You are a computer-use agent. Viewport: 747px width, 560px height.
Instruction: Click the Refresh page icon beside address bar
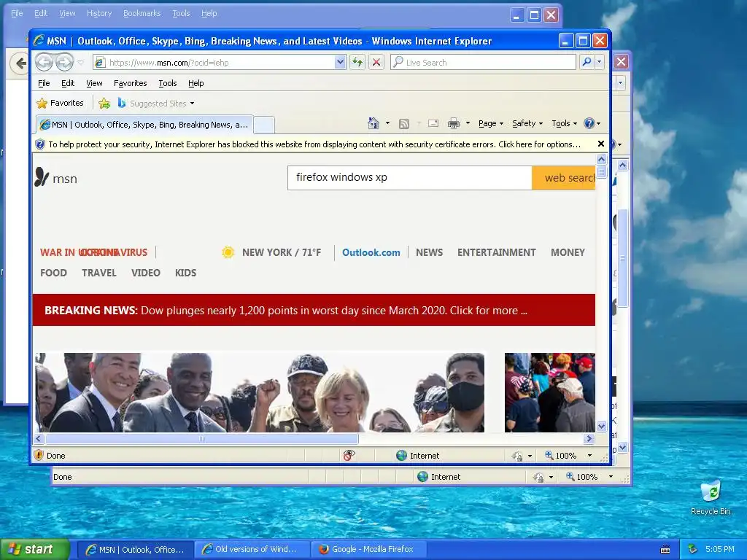click(x=357, y=62)
